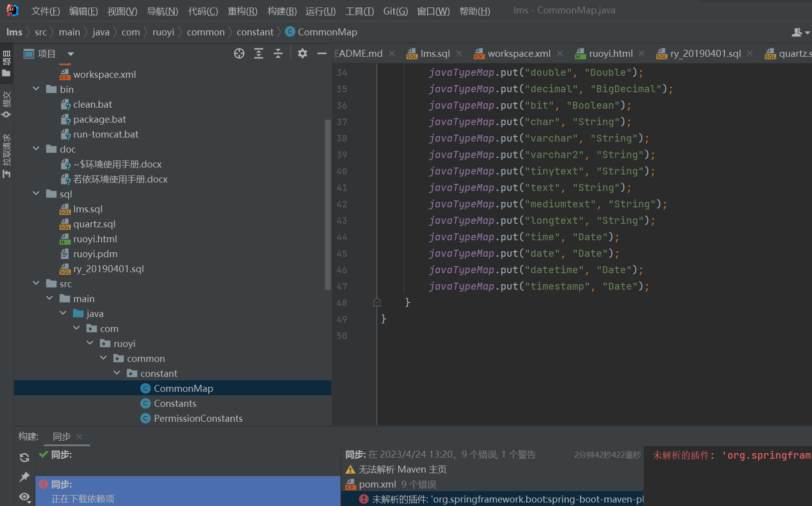Click the project tree vertical scrollbar
Image resolution: width=812 pixels, height=506 pixels.
point(327,204)
